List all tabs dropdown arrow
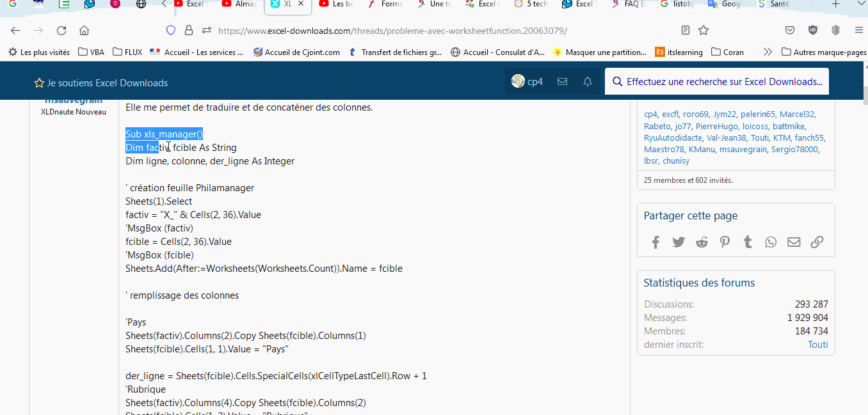The height and width of the screenshot is (415, 868). [x=858, y=4]
